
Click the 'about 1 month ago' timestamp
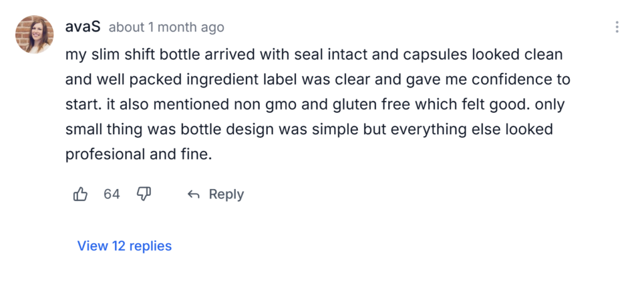pos(166,28)
